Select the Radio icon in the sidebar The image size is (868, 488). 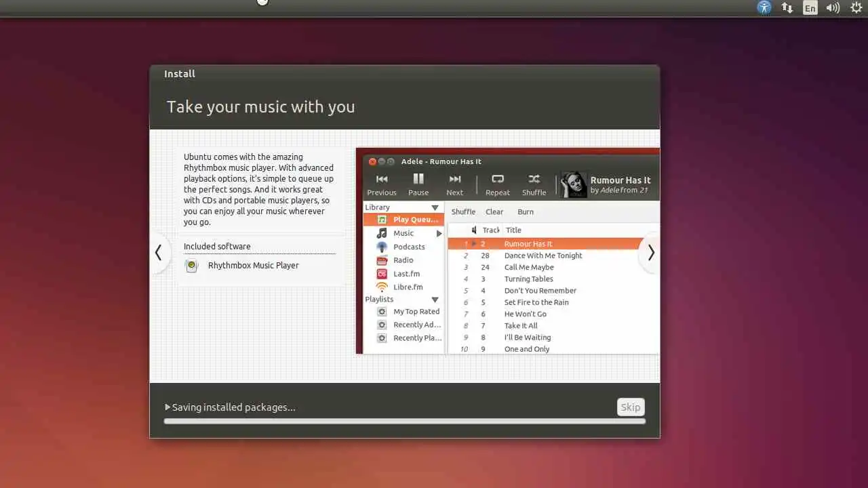pyautogui.click(x=382, y=260)
